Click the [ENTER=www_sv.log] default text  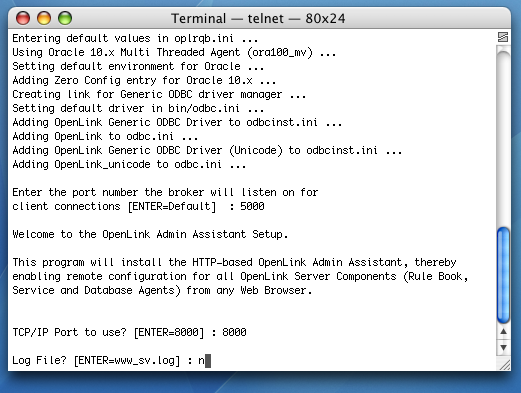pos(127,361)
